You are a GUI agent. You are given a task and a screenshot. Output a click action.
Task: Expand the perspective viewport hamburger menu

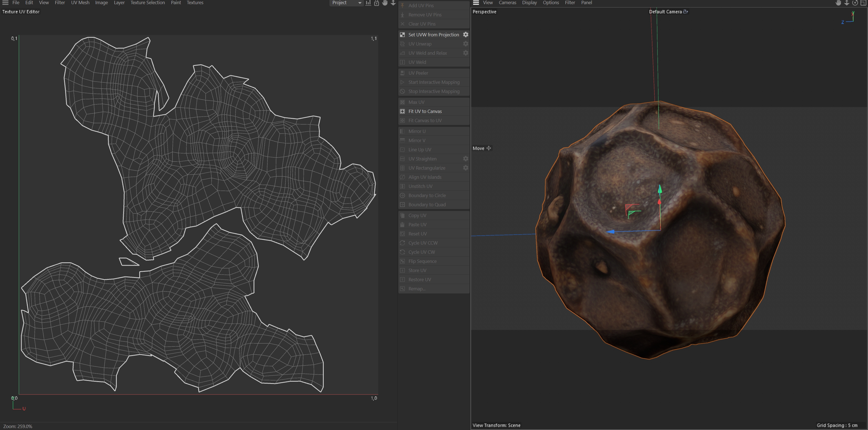coord(476,3)
